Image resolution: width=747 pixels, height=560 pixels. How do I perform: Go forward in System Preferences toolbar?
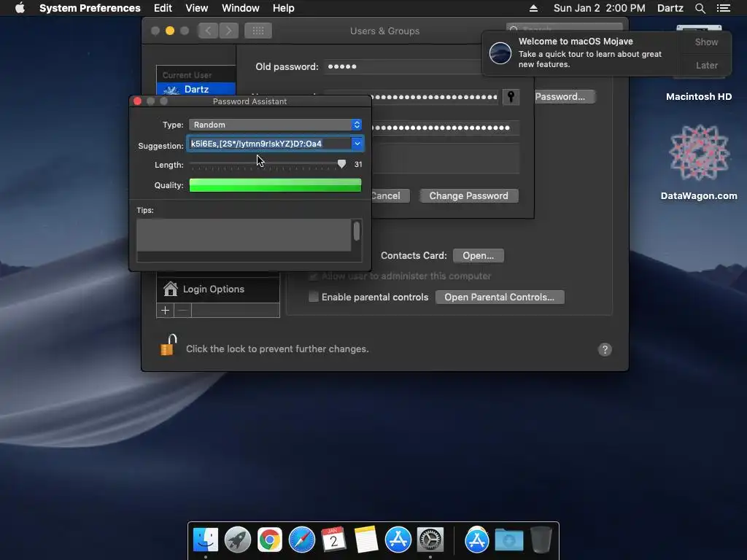(228, 31)
